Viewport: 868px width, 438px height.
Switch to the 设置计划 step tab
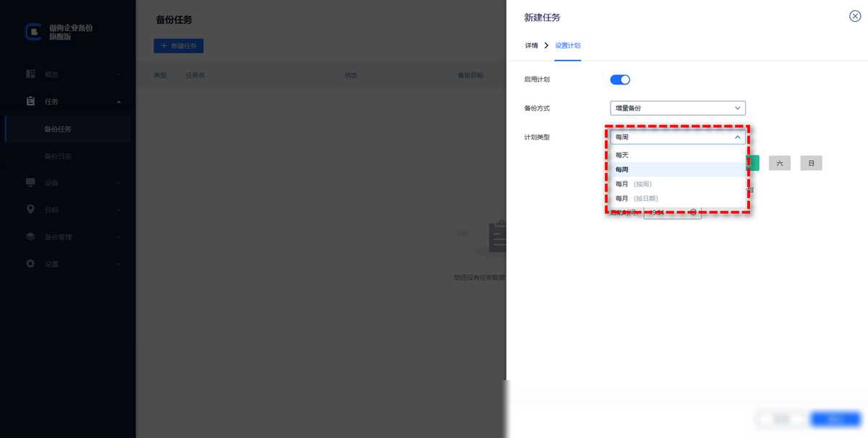coord(568,46)
